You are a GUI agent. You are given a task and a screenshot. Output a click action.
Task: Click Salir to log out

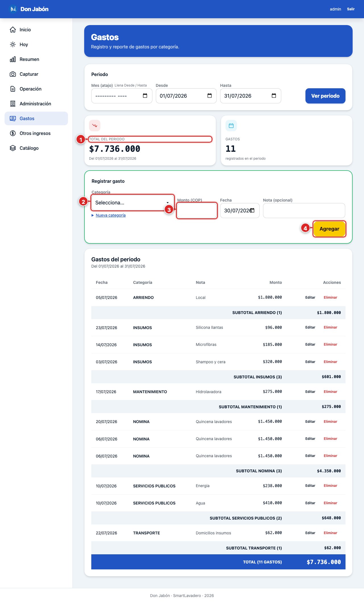pos(351,9)
